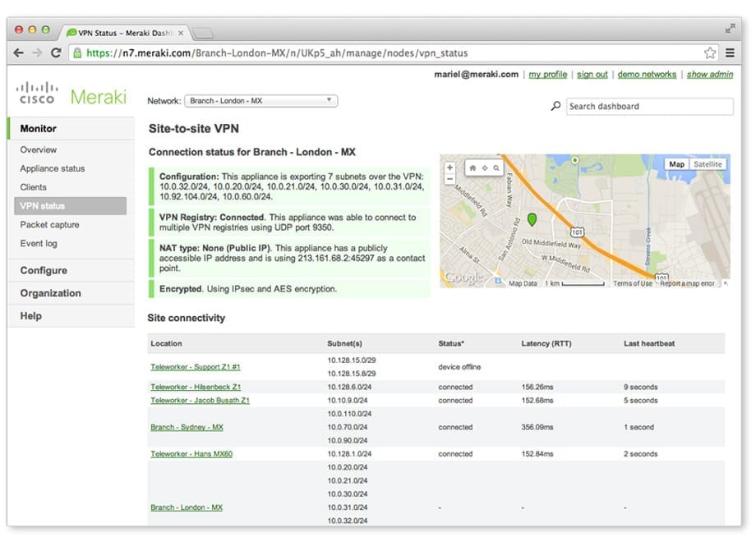The height and width of the screenshot is (546, 756).
Task: Click the sign out link
Action: (592, 74)
